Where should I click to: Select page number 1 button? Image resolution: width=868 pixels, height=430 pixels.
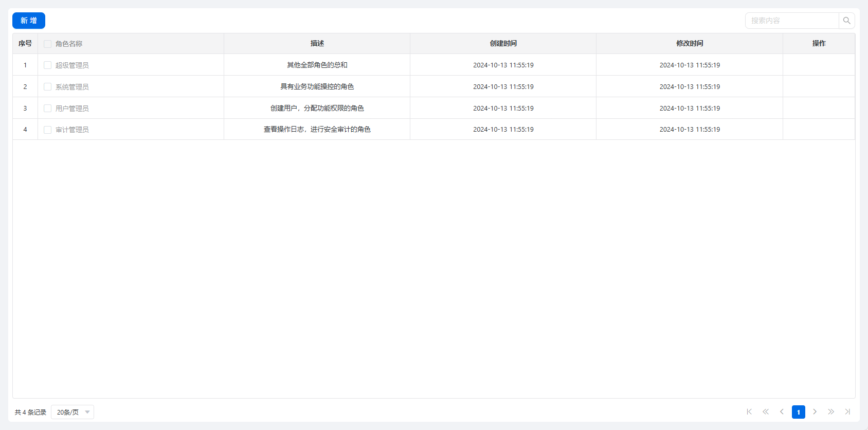(798, 412)
